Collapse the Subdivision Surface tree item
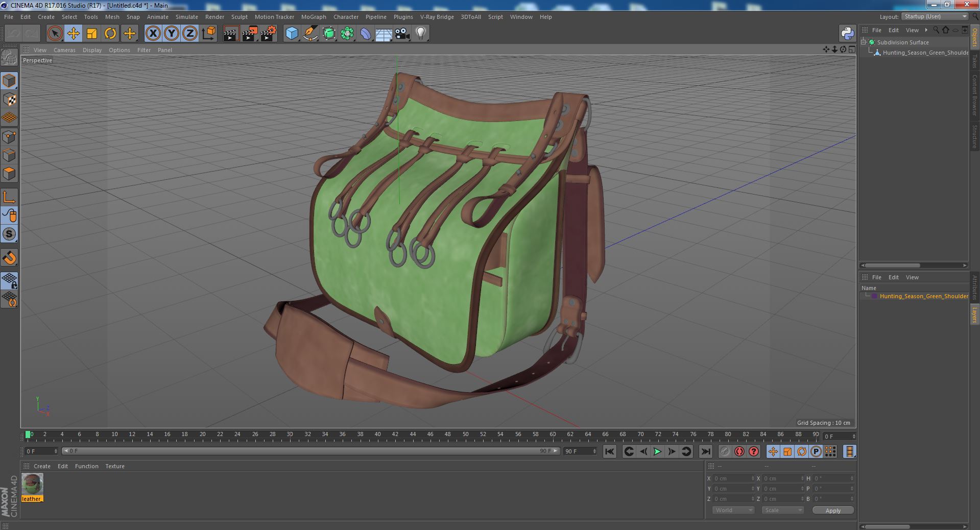Screen dimensions: 980x530 [864, 42]
